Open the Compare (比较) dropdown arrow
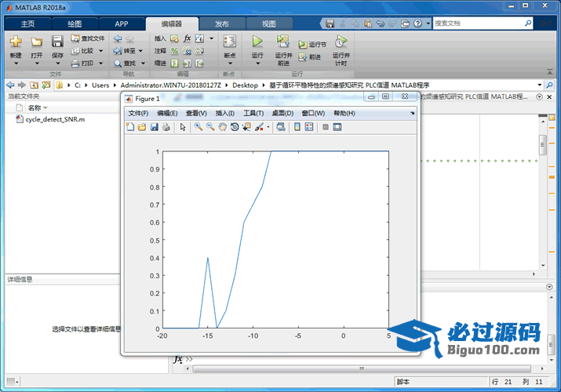The image size is (561, 392). (101, 51)
